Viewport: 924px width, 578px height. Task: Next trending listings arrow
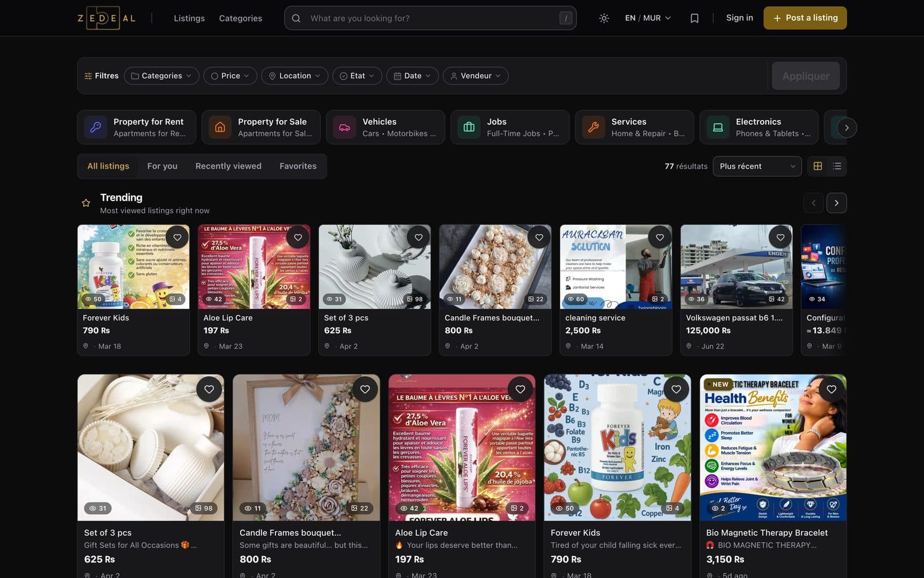coord(836,203)
